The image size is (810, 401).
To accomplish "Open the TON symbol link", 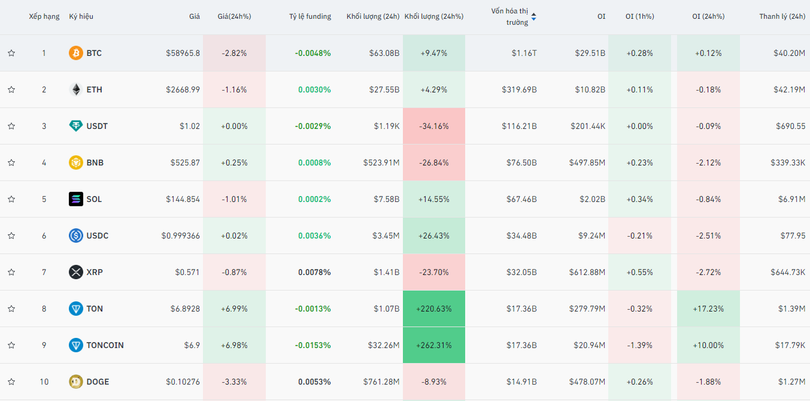I will tap(94, 309).
